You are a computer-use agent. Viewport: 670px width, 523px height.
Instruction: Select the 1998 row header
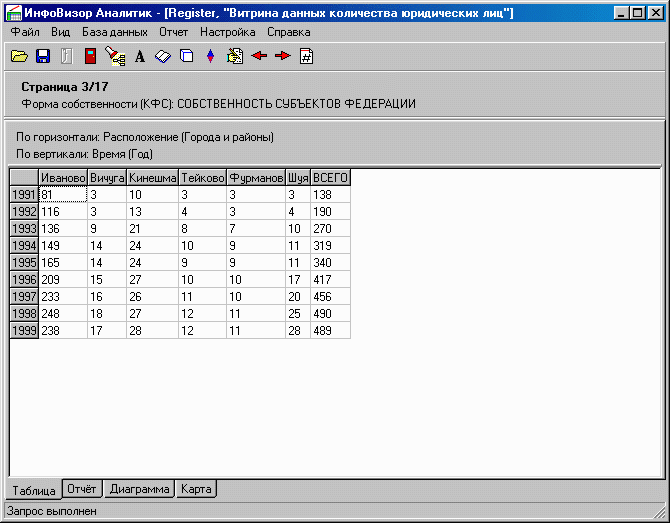24,314
